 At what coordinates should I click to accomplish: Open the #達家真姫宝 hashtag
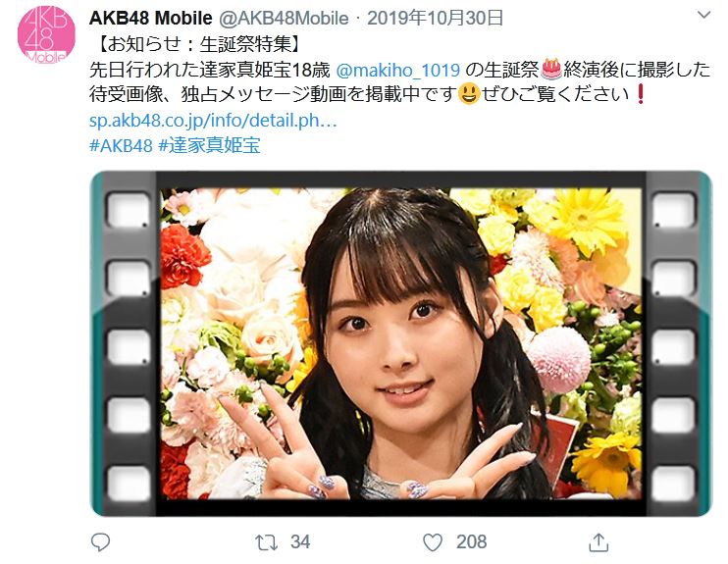(209, 146)
